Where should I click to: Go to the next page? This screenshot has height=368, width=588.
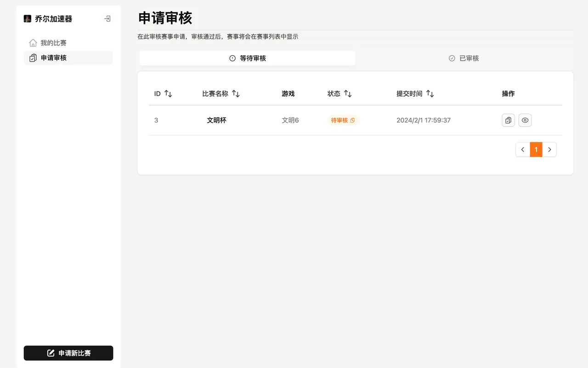click(x=549, y=150)
